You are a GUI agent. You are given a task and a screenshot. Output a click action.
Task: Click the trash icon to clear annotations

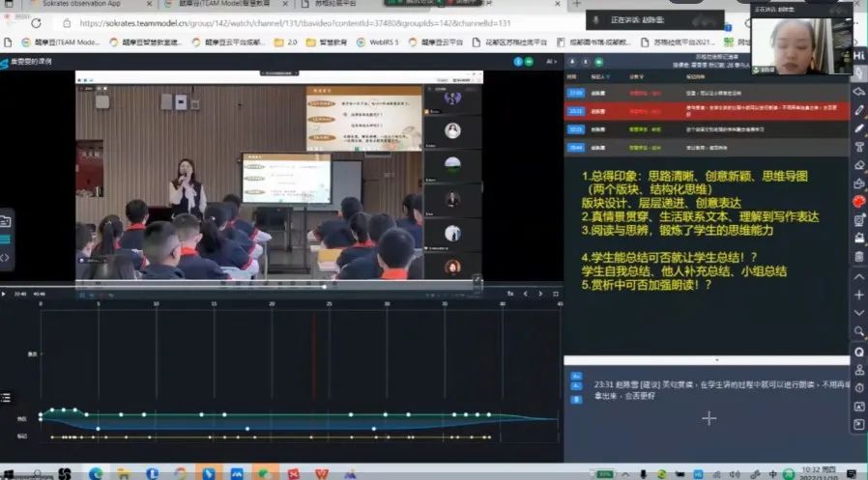pyautogui.click(x=858, y=256)
